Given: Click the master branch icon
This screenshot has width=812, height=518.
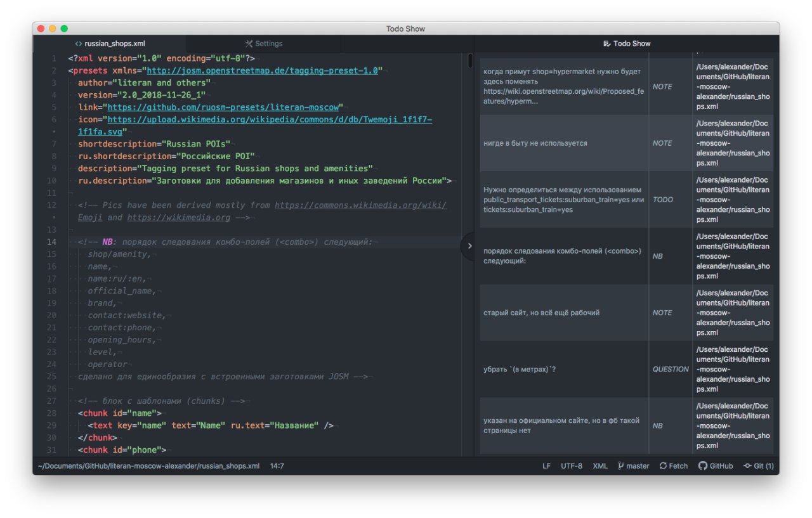Looking at the screenshot, I should [x=621, y=466].
